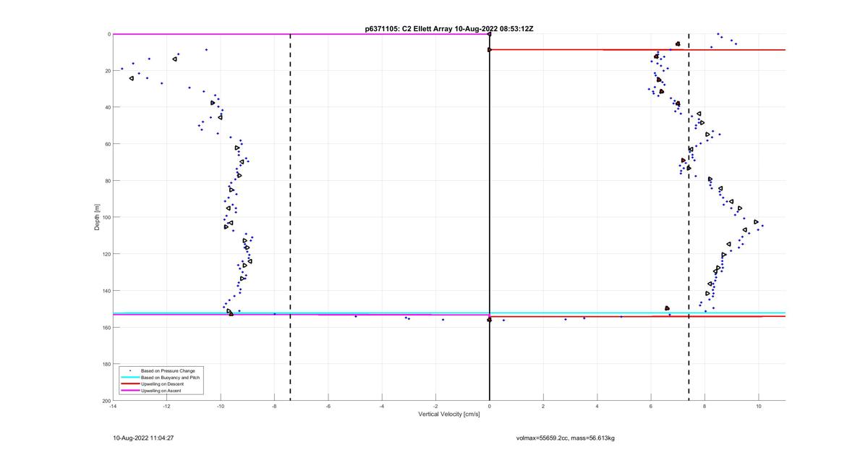The width and height of the screenshot is (868, 450).
Task: Click velocity axis tick label '-14'
Action: (113, 407)
